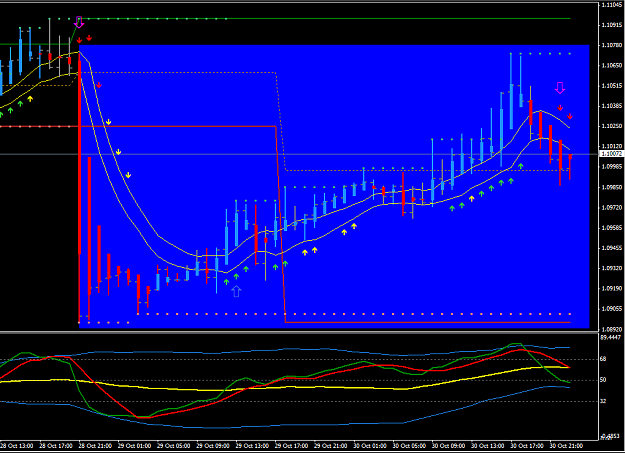Click the 1.10780 price axis label
Image resolution: width=625 pixels, height=454 pixels.
tap(612, 45)
